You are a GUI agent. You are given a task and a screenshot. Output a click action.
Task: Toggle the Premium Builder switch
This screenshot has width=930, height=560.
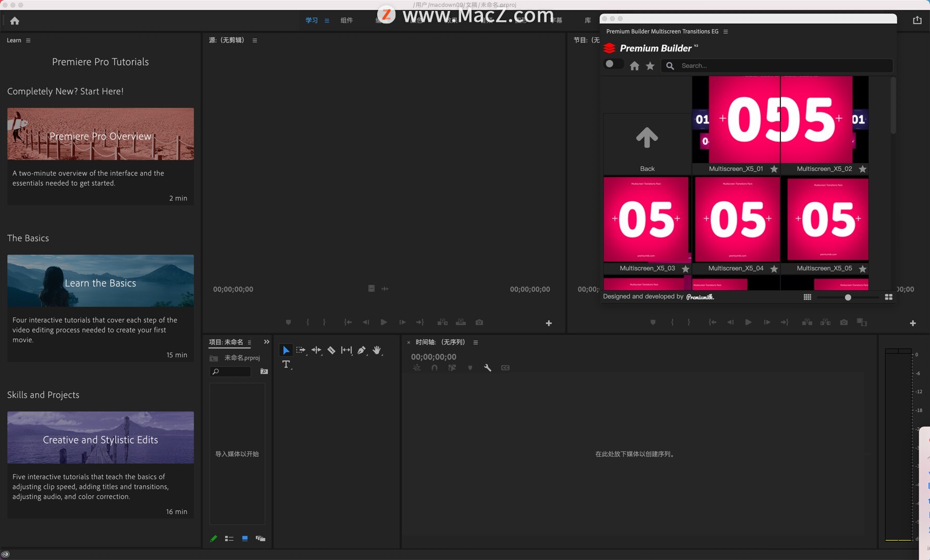(613, 64)
